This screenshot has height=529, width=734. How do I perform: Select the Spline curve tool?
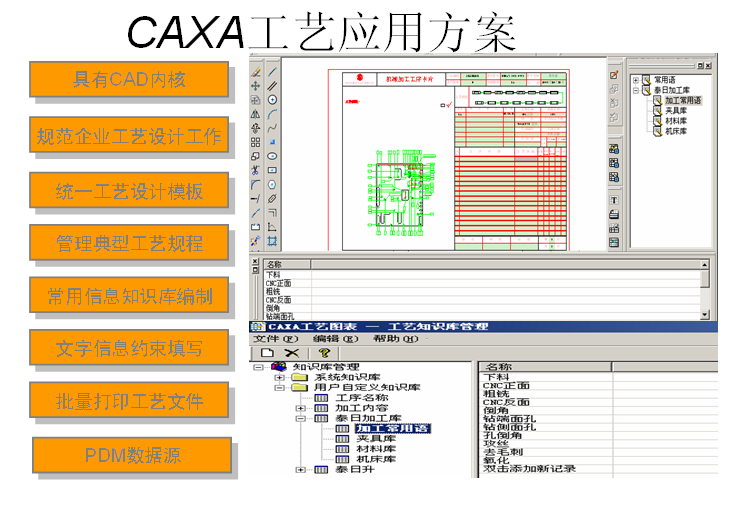[272, 128]
